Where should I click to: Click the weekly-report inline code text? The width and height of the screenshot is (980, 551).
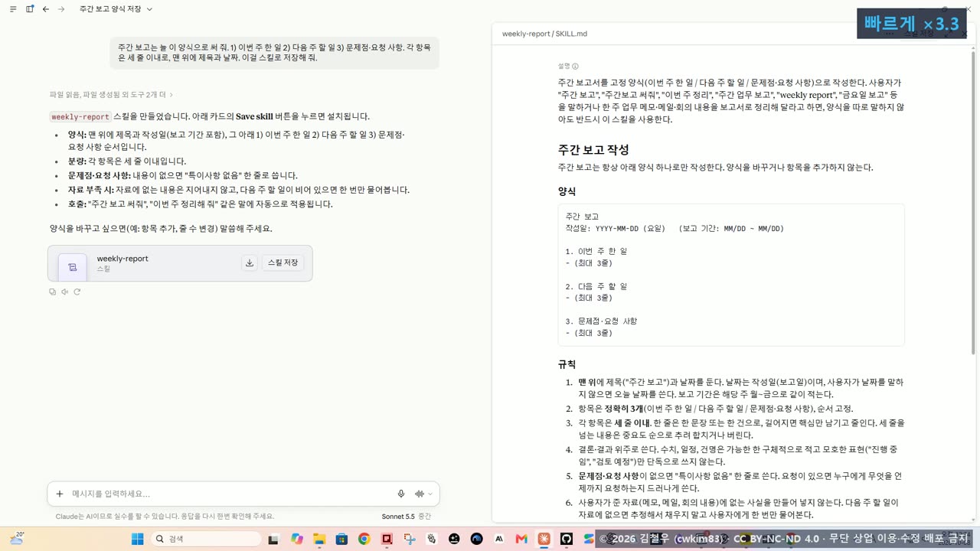[80, 117]
